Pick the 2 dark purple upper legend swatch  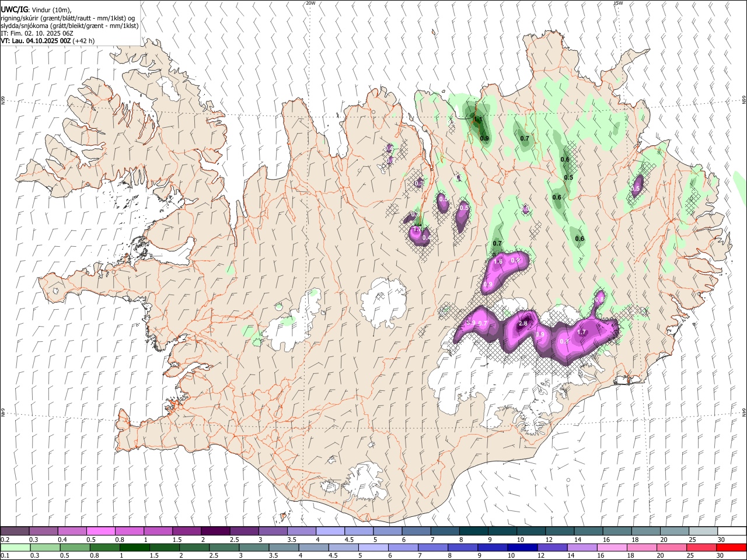click(x=215, y=531)
